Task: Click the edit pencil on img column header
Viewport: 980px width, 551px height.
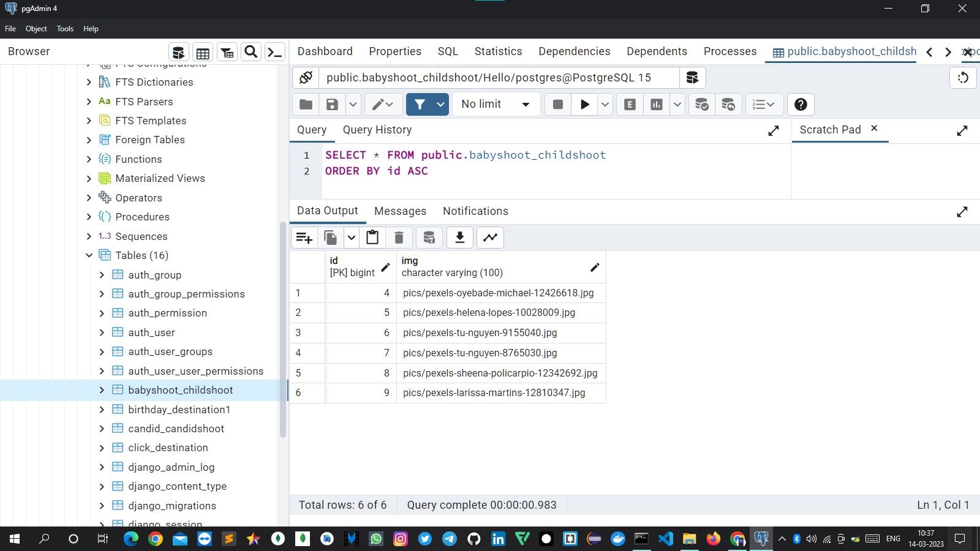Action: tap(594, 267)
